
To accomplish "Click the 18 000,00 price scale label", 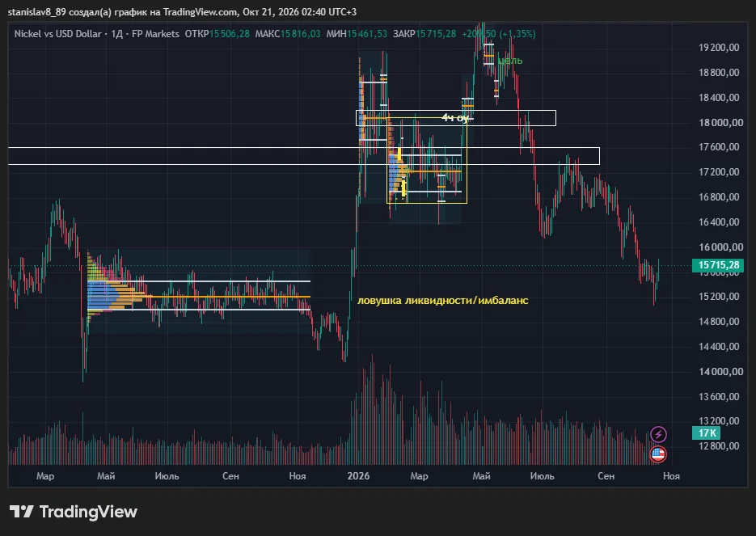I will (720, 122).
